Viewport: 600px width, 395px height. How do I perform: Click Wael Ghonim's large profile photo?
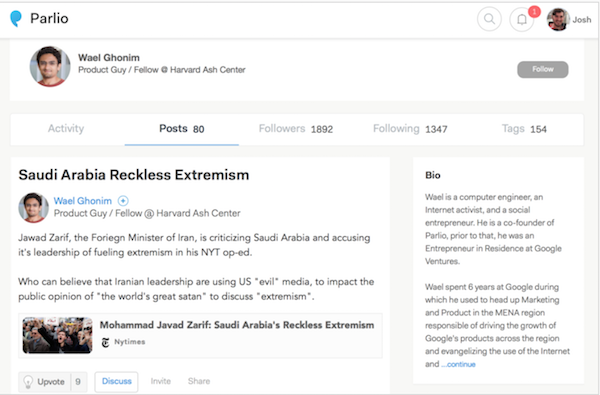tap(50, 67)
